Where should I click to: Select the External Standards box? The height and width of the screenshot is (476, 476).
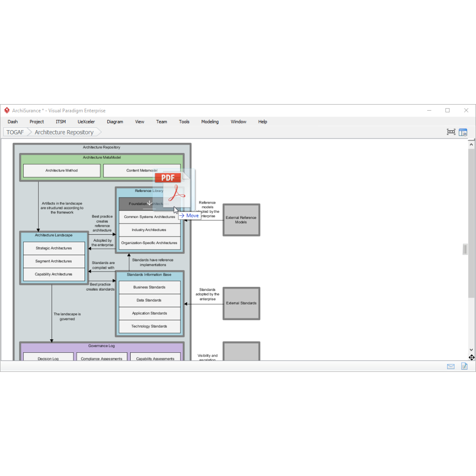tap(241, 303)
